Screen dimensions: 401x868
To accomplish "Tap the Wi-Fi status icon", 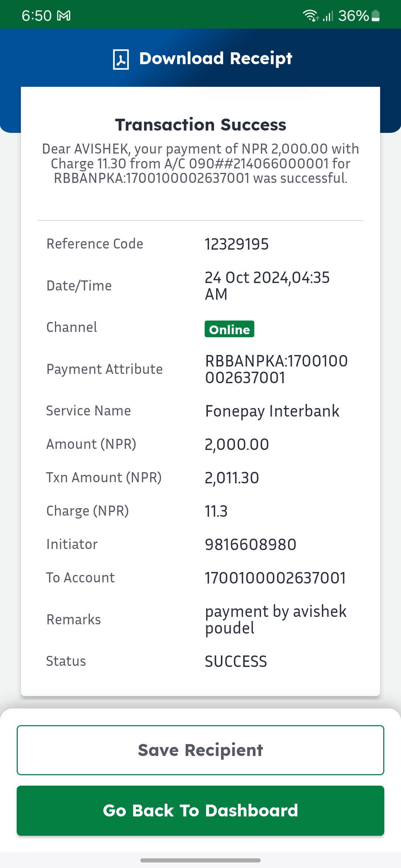I will (x=310, y=16).
